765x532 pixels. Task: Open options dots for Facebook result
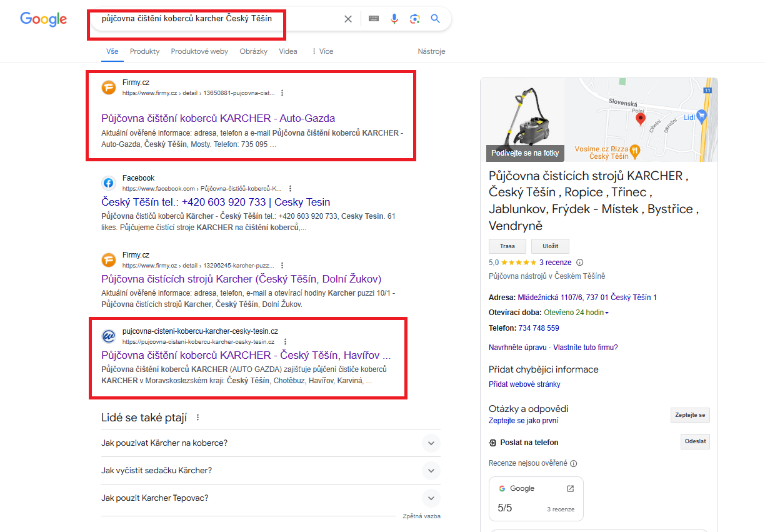click(290, 188)
